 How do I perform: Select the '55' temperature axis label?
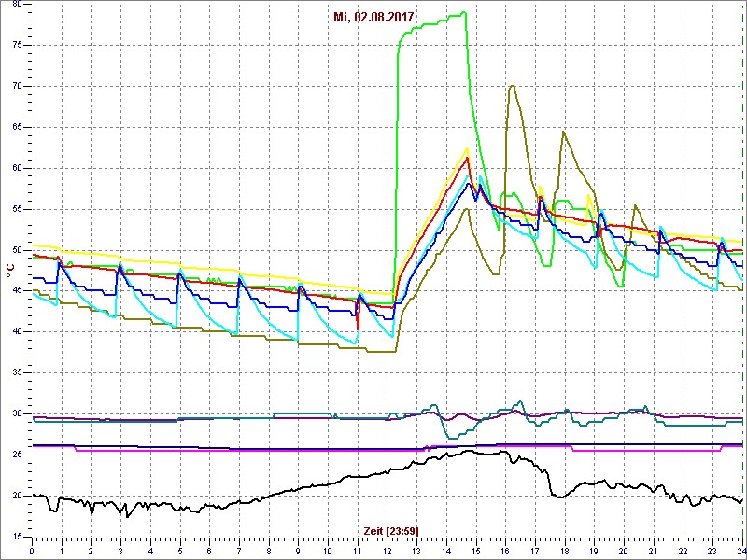pos(16,209)
